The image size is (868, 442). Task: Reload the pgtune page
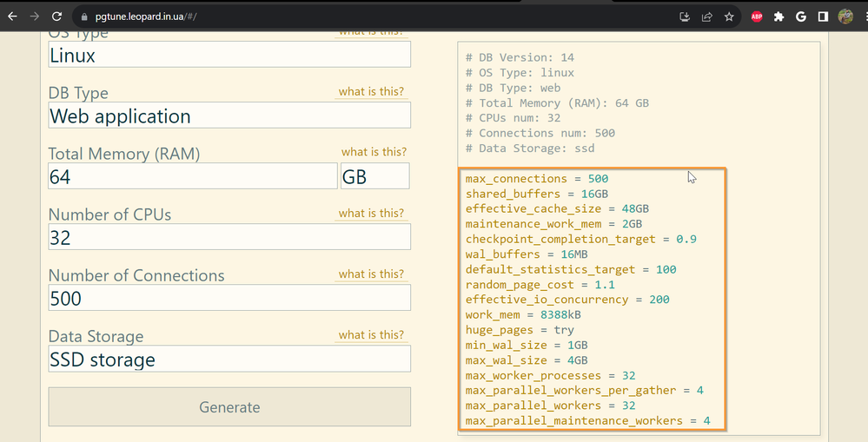[56, 16]
